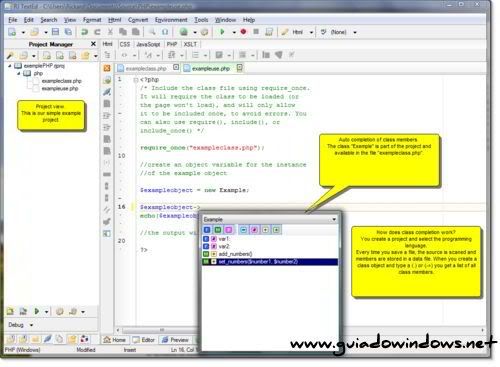This screenshot has width=500, height=367.
Task: Click the green Run play icon
Action: 222,32
